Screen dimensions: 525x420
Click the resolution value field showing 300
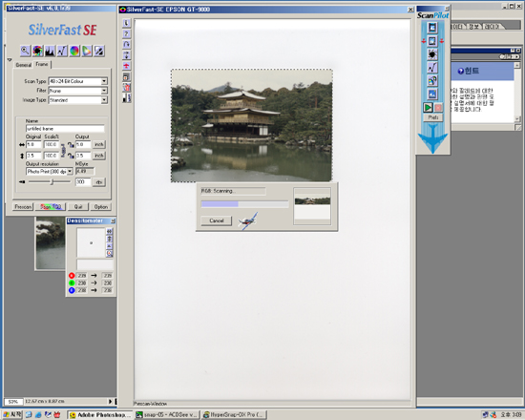point(83,182)
